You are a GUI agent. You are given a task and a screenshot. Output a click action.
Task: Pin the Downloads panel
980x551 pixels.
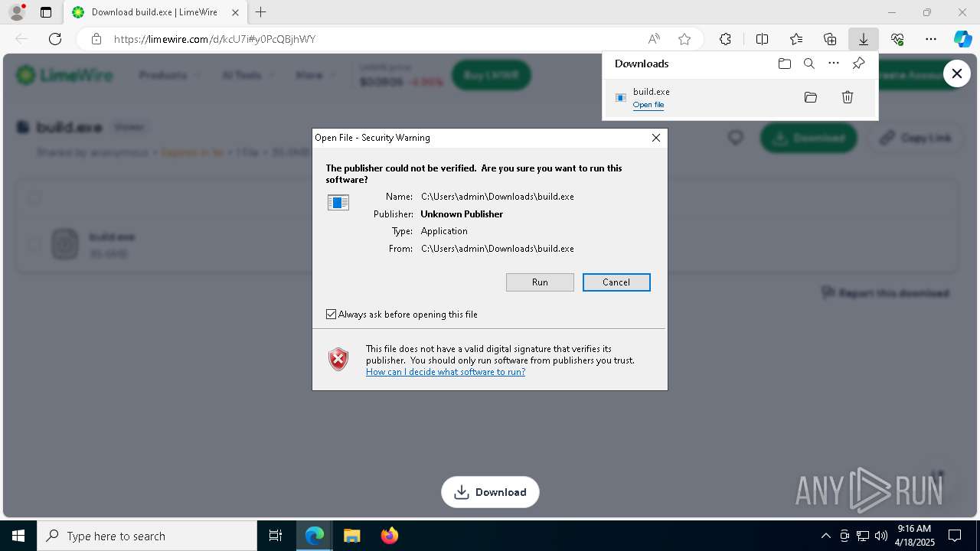pyautogui.click(x=858, y=64)
